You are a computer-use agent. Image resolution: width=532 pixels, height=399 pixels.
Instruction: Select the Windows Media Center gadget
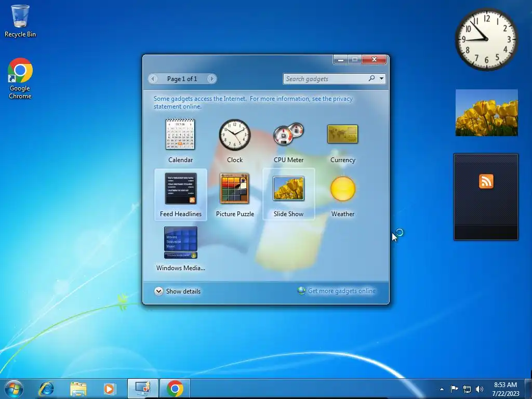(x=180, y=243)
